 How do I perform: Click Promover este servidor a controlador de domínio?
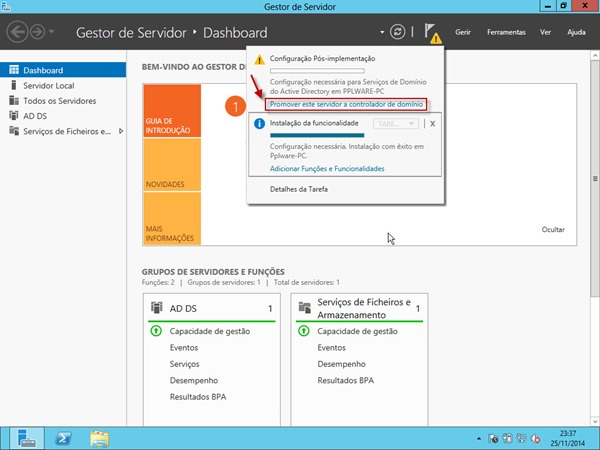(346, 104)
